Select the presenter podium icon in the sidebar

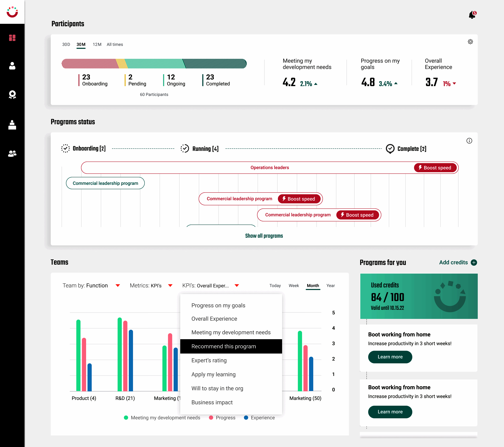coord(12,125)
